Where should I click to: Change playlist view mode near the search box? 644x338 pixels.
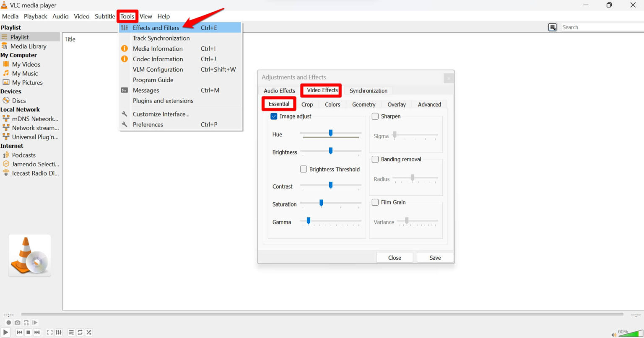click(552, 27)
